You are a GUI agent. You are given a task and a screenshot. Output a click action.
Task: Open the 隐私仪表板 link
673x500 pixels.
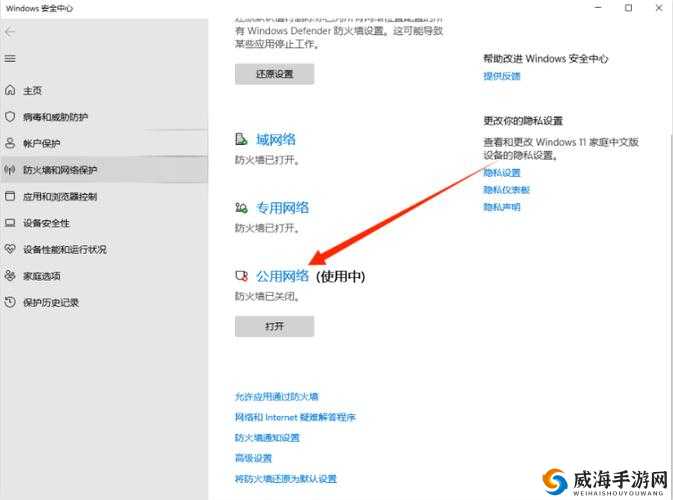tap(506, 190)
